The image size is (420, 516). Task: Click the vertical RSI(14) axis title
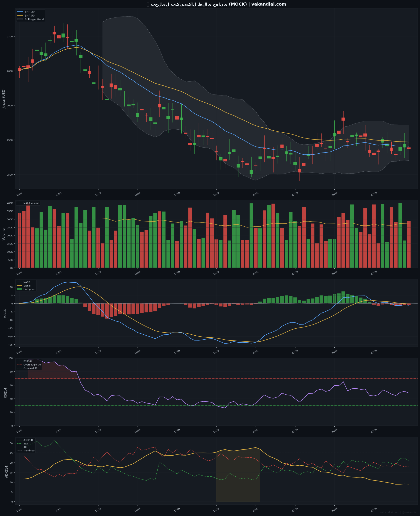point(5,392)
